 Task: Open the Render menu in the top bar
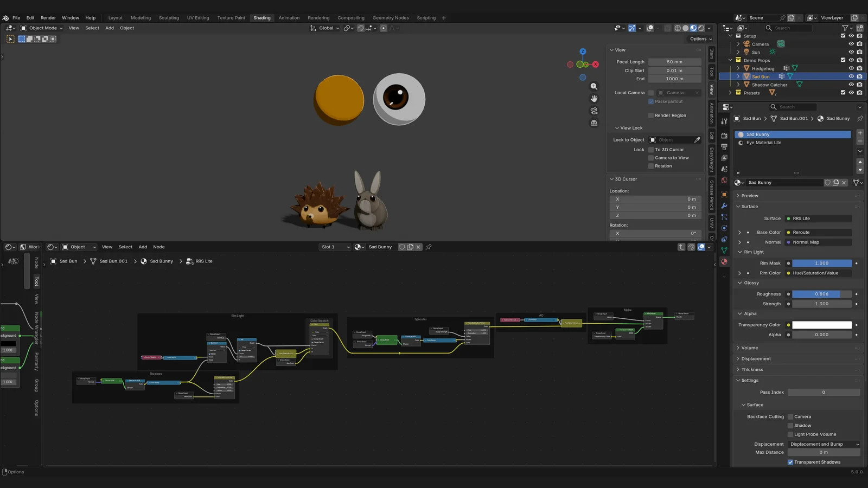[x=48, y=17]
